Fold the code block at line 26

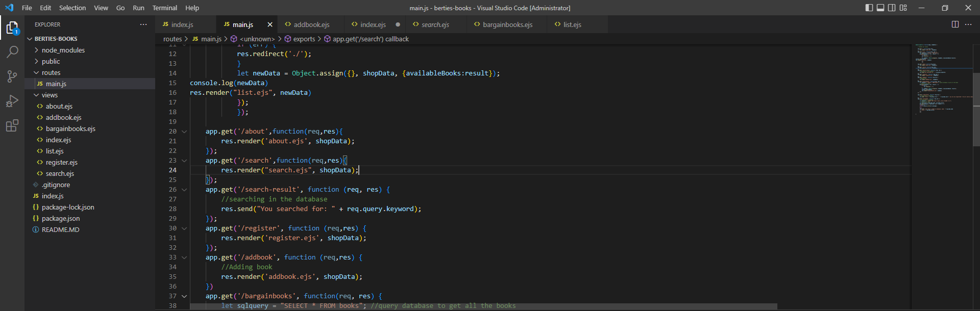tap(184, 190)
